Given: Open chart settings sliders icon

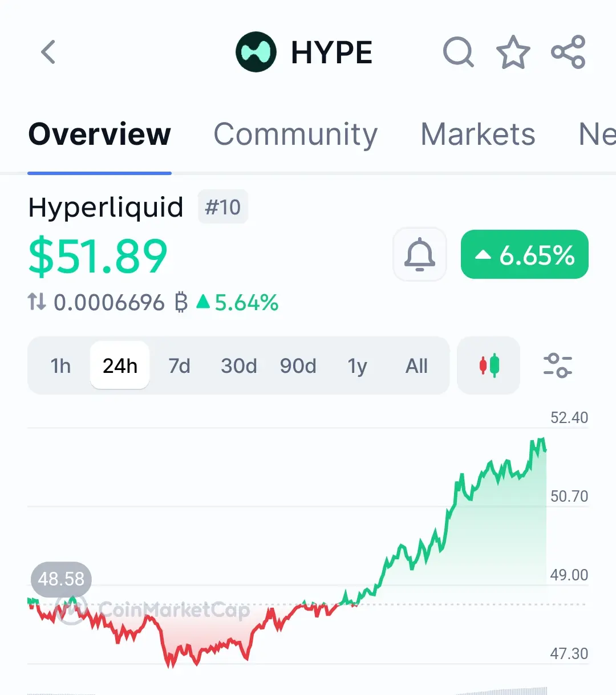Looking at the screenshot, I should 557,365.
